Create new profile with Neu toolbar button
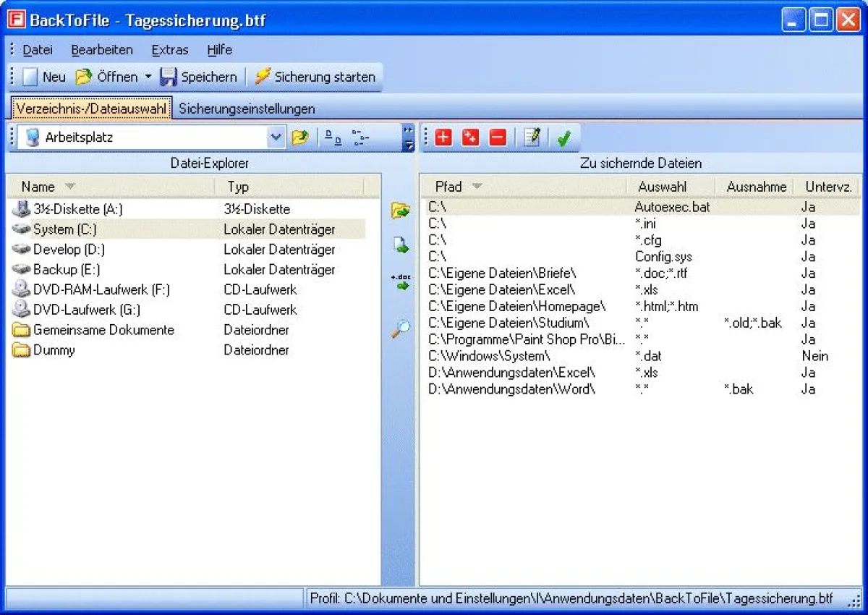Screen dimensions: 868x615 click(46, 77)
